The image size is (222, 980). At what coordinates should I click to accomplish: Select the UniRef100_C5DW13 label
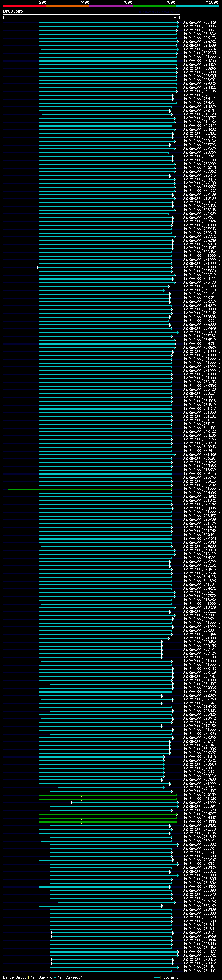[199, 550]
